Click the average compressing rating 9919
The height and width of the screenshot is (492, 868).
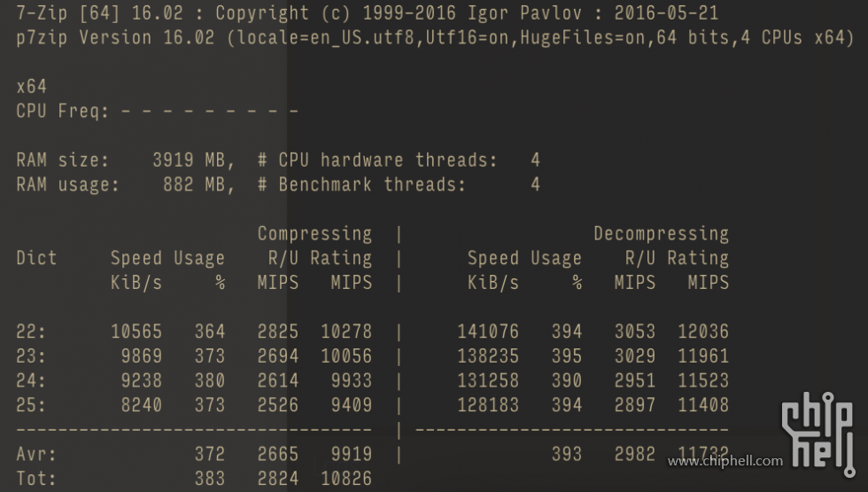click(x=352, y=454)
